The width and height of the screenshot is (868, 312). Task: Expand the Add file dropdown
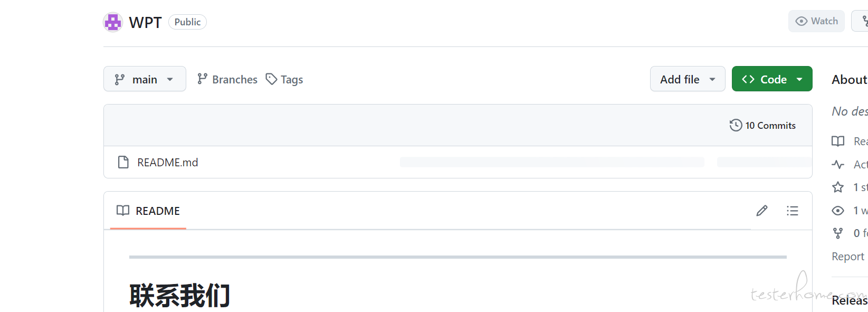point(688,79)
